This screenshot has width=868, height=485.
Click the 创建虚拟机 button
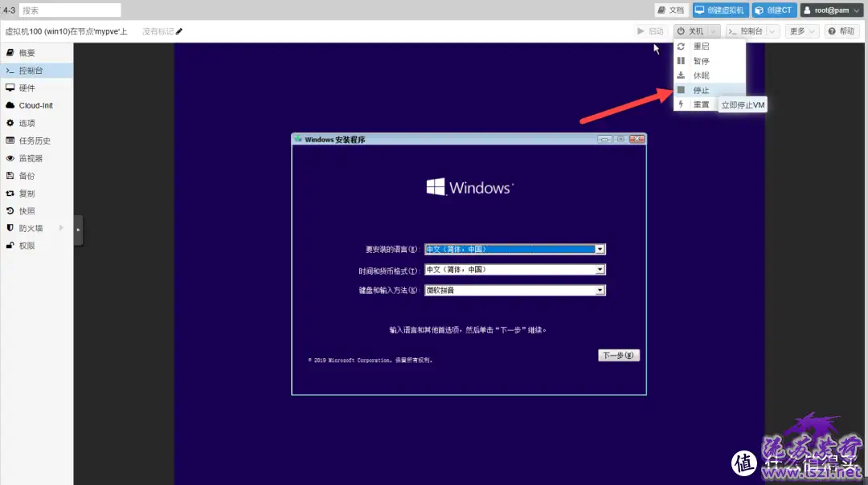pos(720,10)
